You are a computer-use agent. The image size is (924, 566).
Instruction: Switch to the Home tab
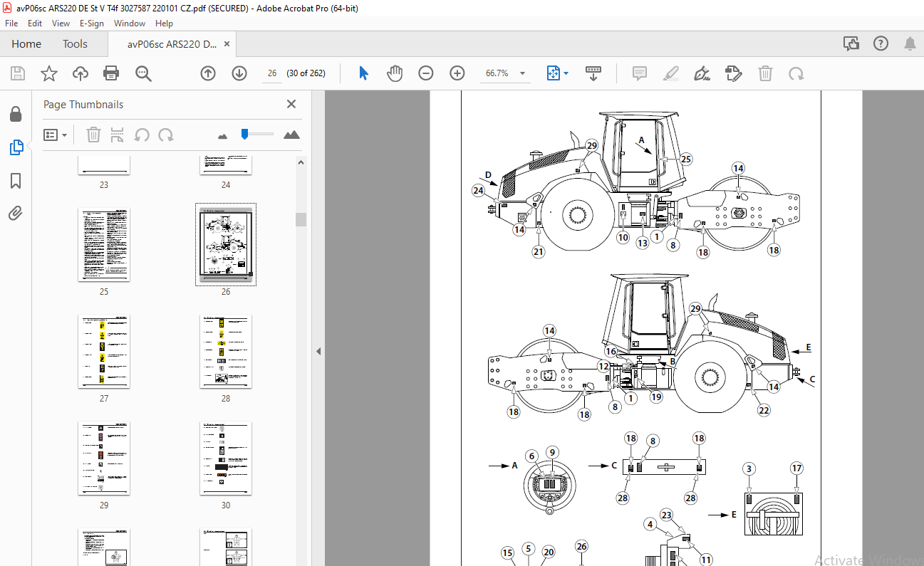tap(26, 44)
